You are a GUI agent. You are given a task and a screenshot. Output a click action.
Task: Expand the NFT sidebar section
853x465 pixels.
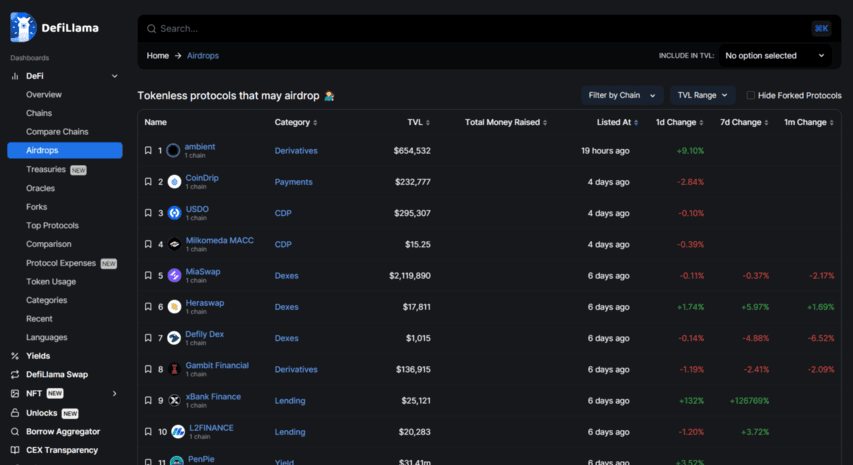coord(114,393)
